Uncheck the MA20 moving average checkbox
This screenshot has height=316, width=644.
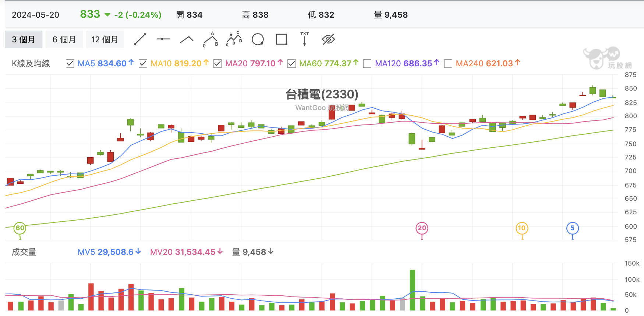217,64
